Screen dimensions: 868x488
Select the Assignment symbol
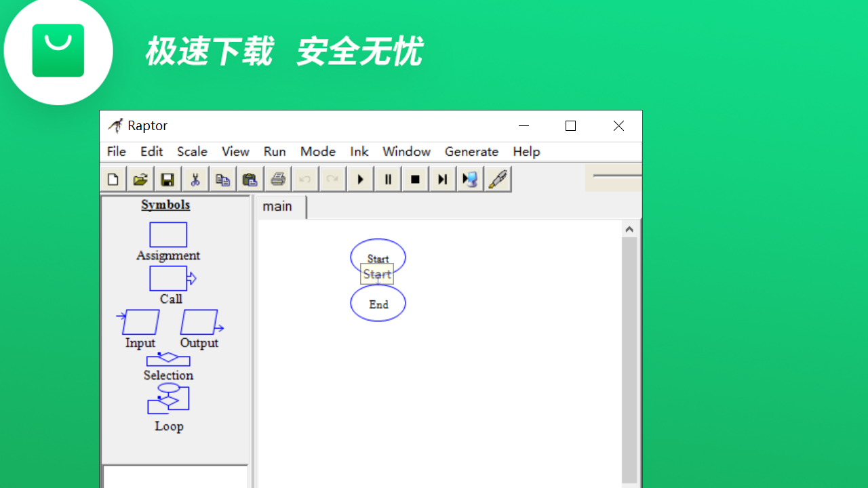click(x=167, y=235)
